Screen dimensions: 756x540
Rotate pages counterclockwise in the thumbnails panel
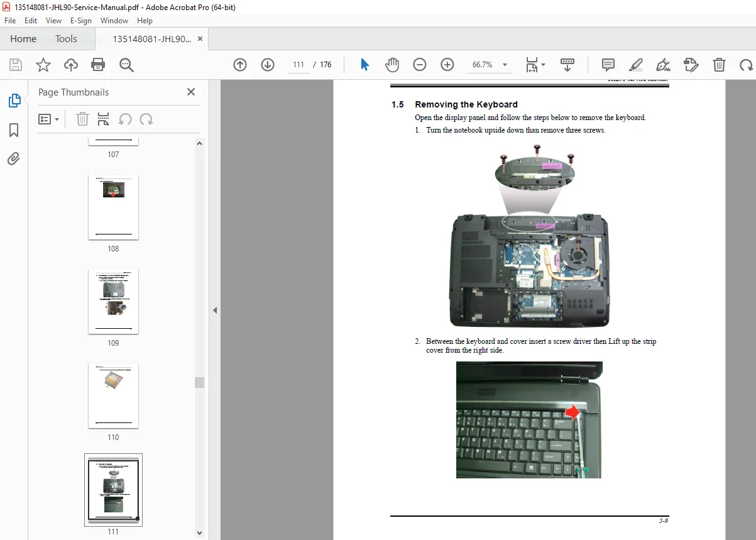tap(125, 119)
